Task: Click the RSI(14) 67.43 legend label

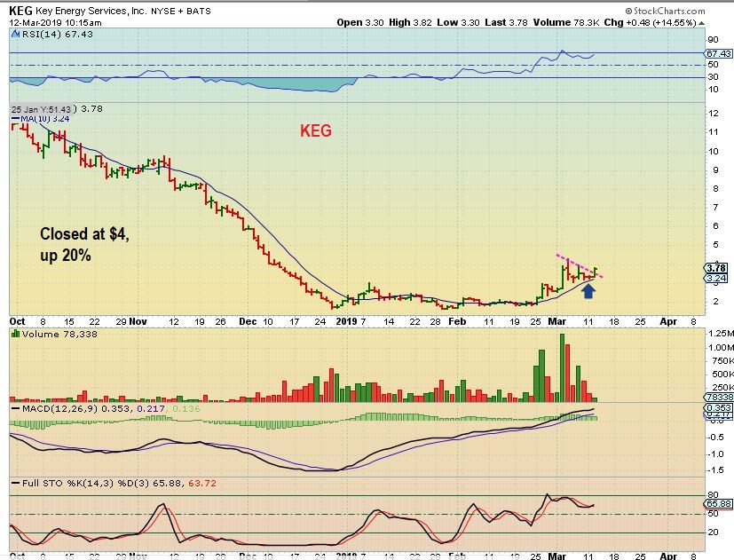Action: point(56,35)
